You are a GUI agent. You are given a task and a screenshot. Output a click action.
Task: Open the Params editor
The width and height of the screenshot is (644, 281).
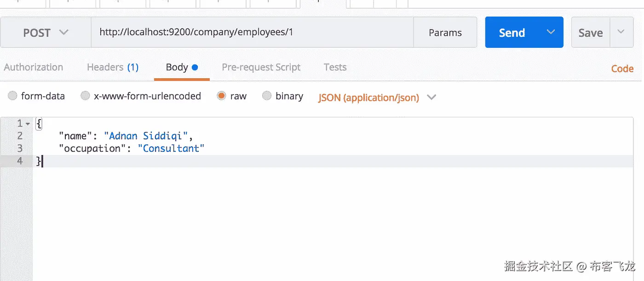[x=445, y=33]
